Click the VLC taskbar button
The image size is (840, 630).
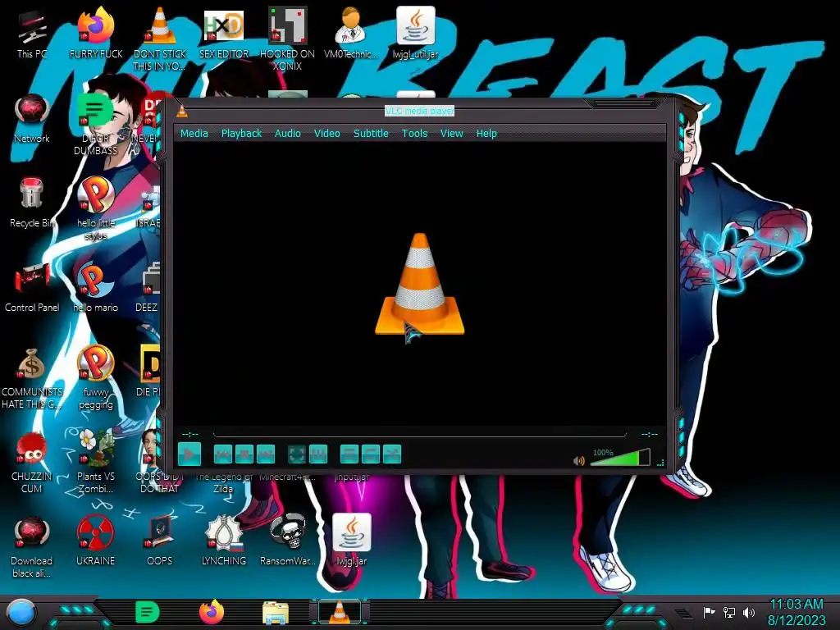(339, 612)
